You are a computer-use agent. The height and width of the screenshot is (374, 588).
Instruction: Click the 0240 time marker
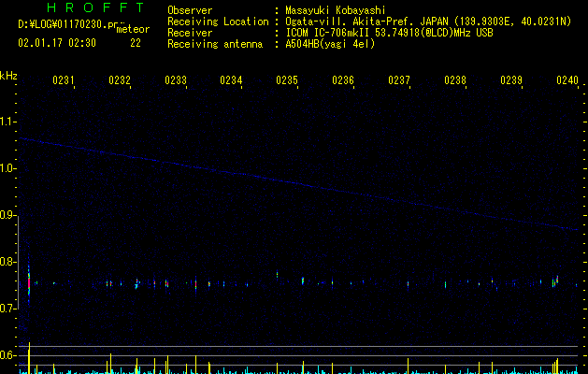[x=567, y=80]
